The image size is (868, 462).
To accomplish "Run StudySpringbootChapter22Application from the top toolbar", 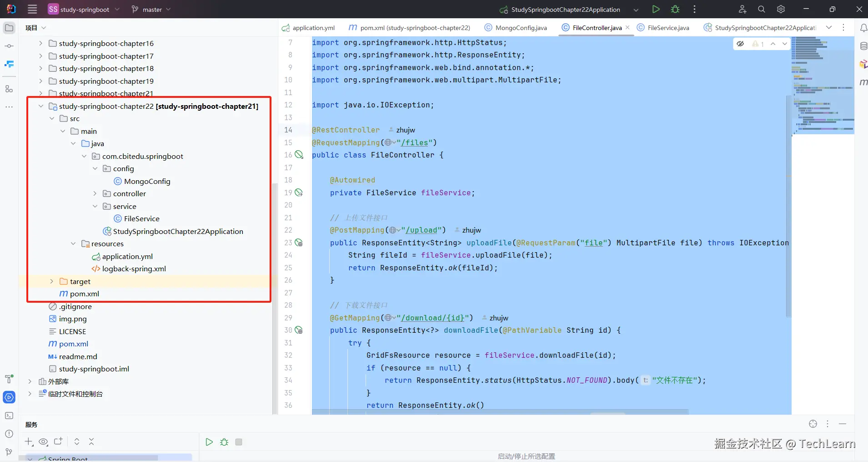I will pyautogui.click(x=656, y=9).
